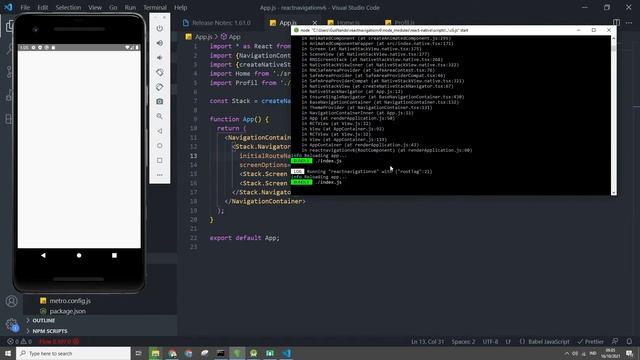The width and height of the screenshot is (640, 360).
Task: Click the emulator volume down button
Action: coord(160,58)
